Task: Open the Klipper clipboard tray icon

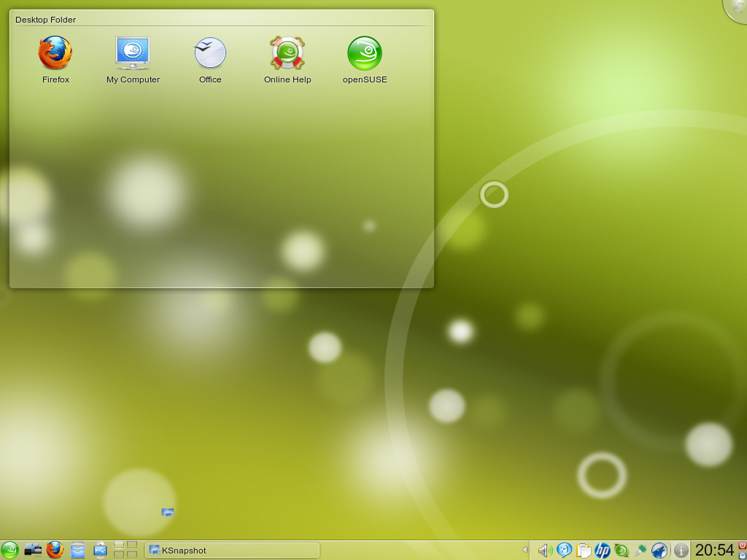Action: coord(583,551)
